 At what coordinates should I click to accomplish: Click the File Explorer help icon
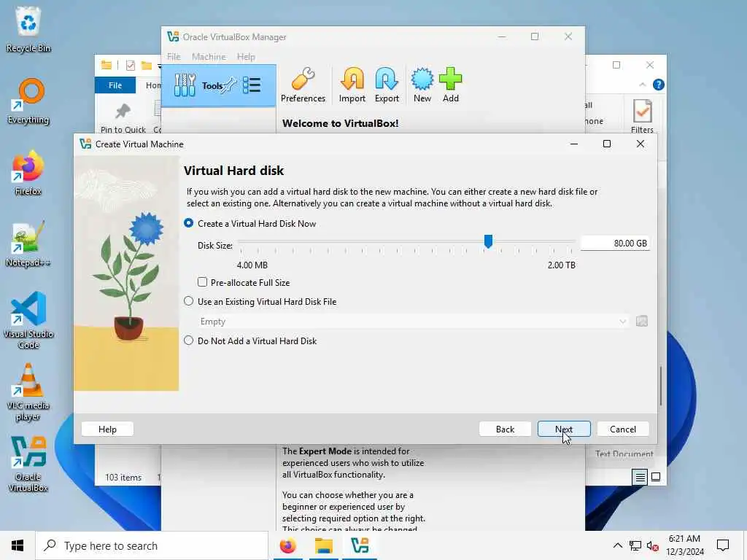click(x=659, y=85)
